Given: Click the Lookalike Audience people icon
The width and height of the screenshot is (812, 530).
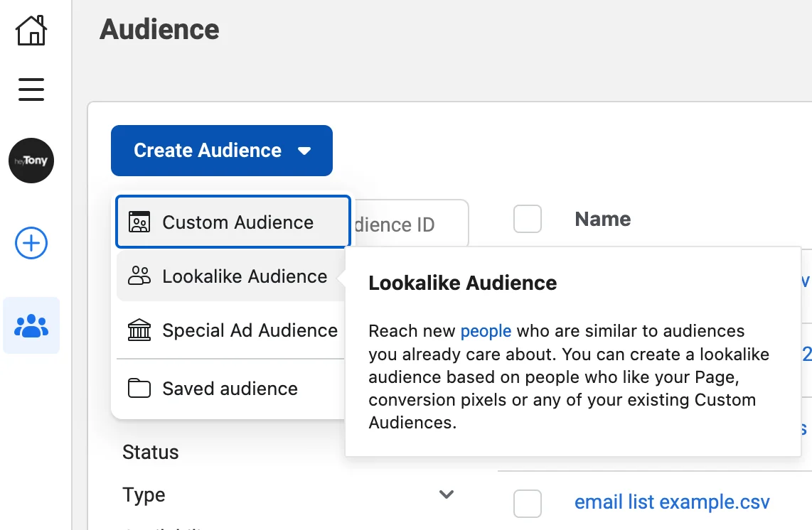Looking at the screenshot, I should pyautogui.click(x=139, y=276).
